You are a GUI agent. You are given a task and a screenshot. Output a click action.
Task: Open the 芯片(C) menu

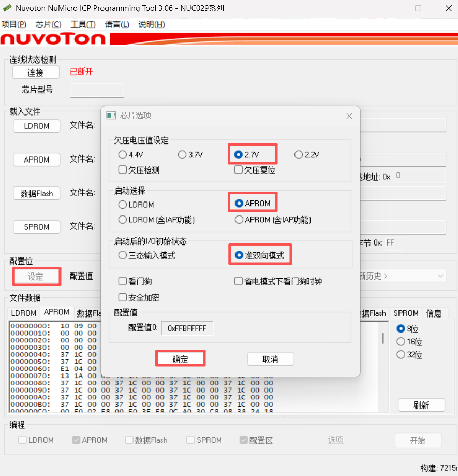coord(48,24)
